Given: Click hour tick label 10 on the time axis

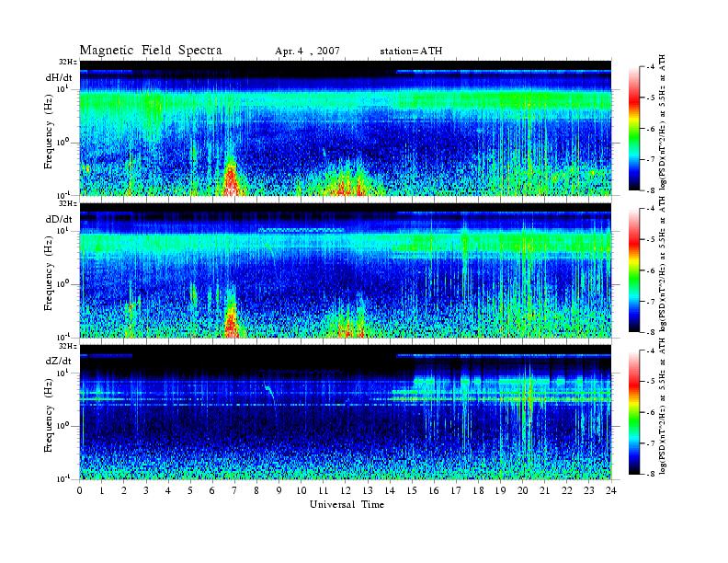Looking at the screenshot, I should click(x=301, y=491).
